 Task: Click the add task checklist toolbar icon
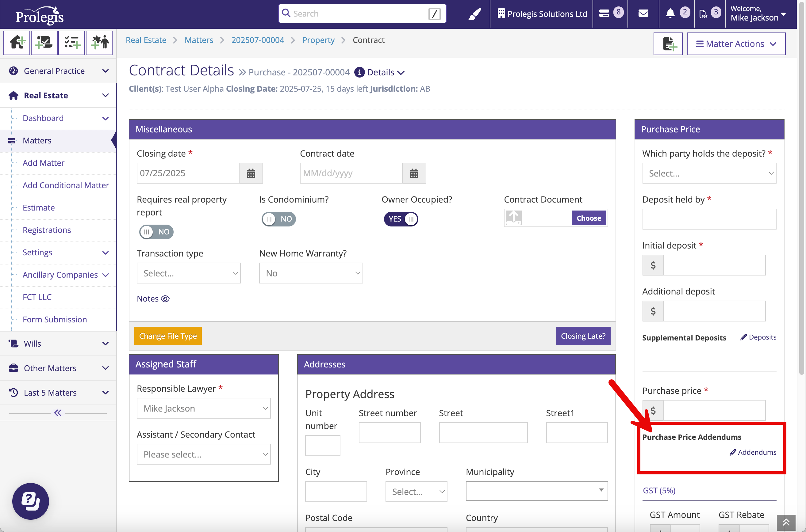tap(72, 43)
